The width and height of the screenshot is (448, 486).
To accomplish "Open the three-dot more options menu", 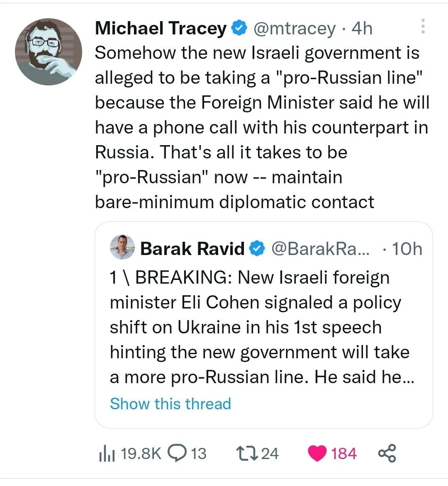I will click(423, 27).
